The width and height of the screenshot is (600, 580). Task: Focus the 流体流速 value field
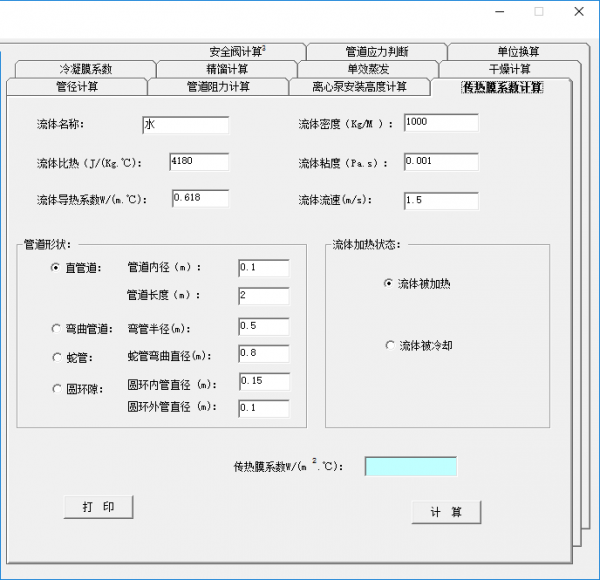441,201
